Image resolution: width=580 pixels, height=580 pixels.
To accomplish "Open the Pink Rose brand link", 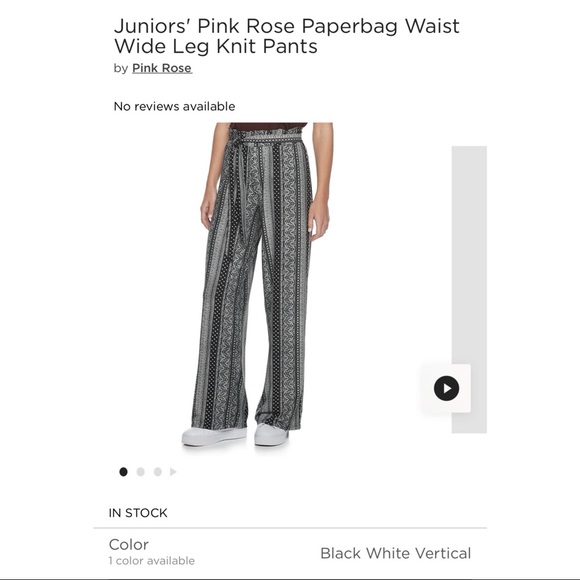I will click(x=162, y=68).
